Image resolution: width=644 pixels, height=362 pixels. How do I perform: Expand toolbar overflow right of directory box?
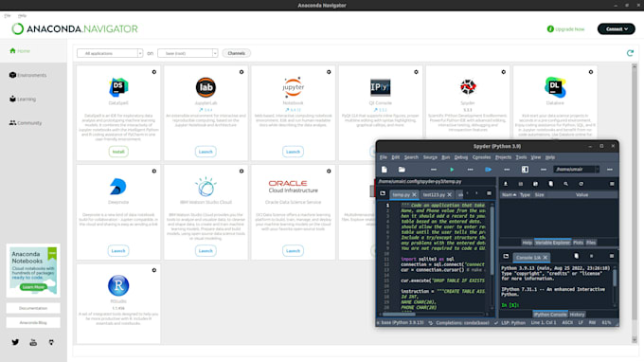610,170
